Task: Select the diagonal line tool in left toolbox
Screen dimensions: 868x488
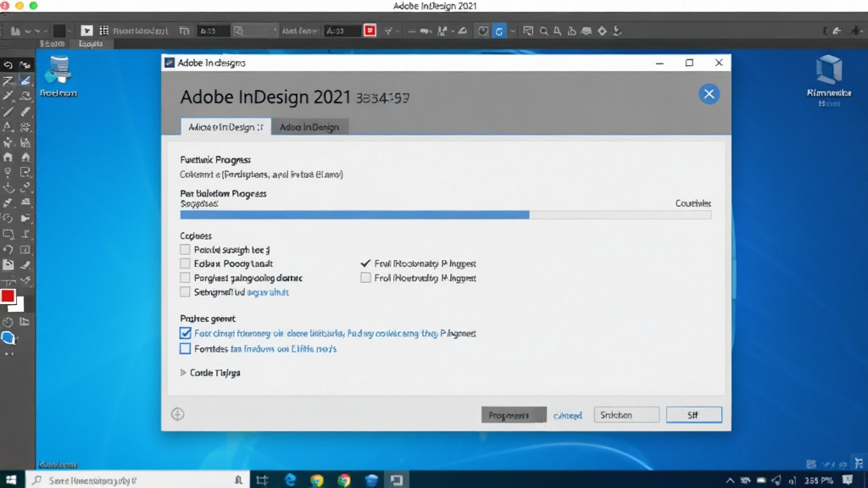Action: click(x=8, y=112)
